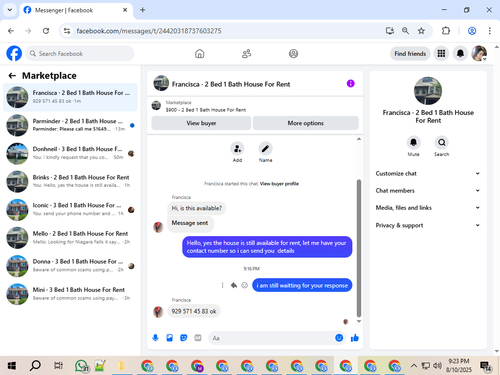This screenshot has height=375, width=500.
Task: Click the browser zoom magnifier icon
Action: (x=405, y=31)
